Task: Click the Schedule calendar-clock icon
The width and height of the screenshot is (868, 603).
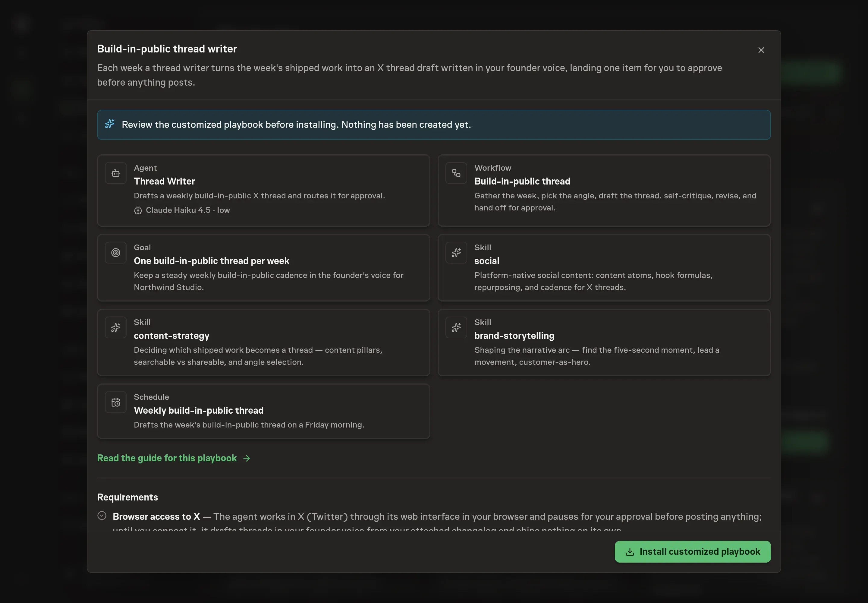Action: (x=115, y=403)
